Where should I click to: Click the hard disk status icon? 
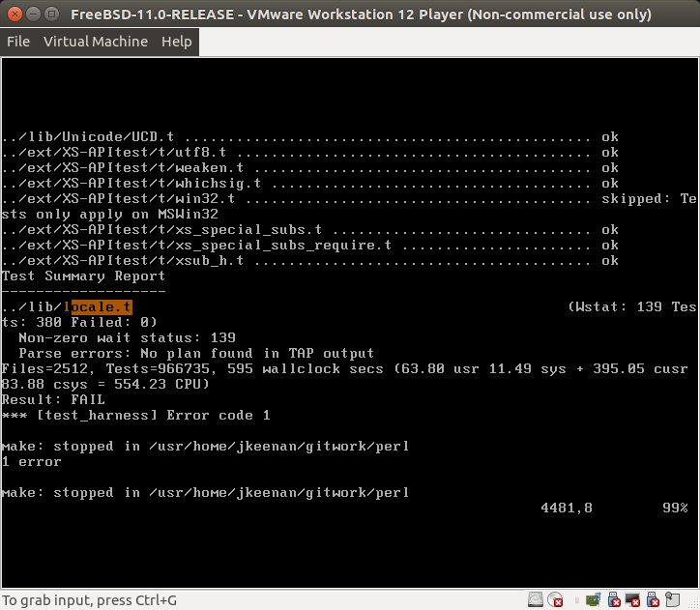click(535, 599)
